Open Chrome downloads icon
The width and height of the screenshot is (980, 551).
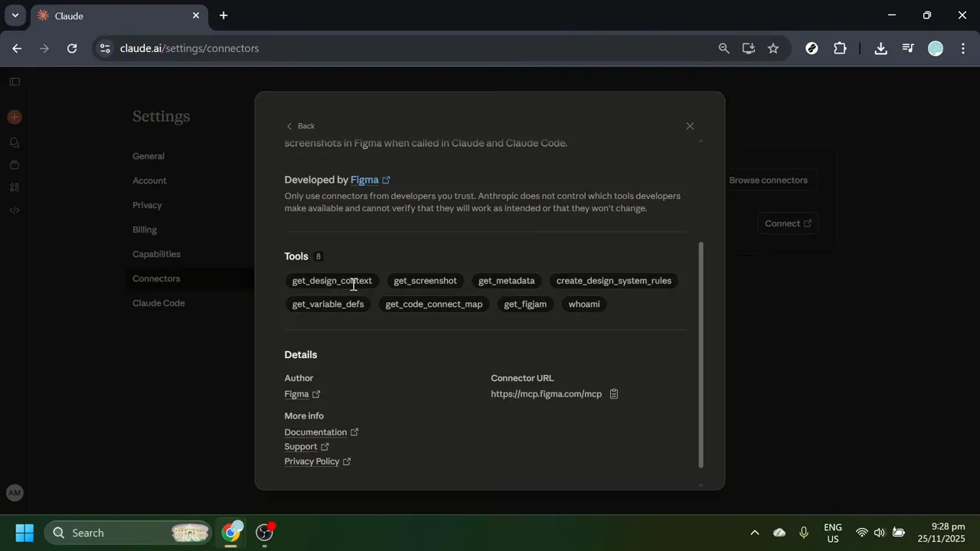click(x=880, y=48)
